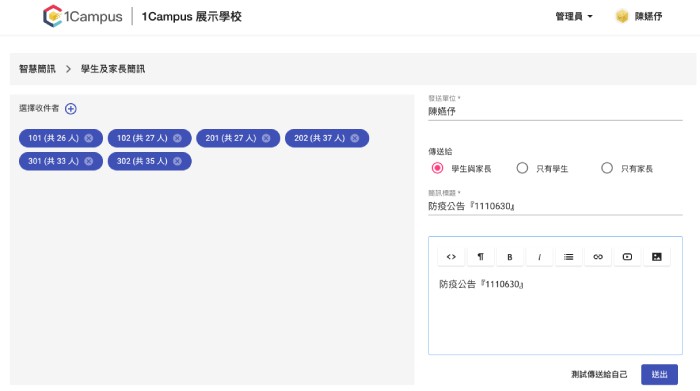Image resolution: width=700 pixels, height=391 pixels.
Task: Open the 管理員 dropdown menu
Action: click(574, 17)
